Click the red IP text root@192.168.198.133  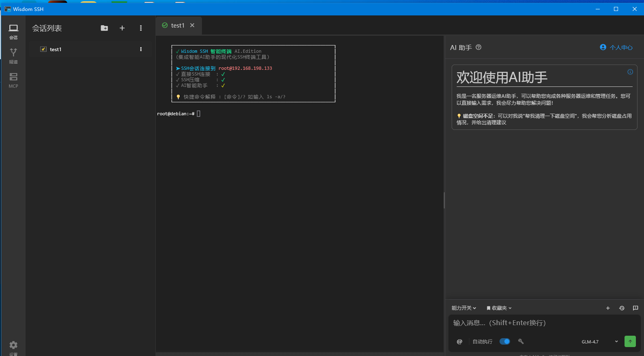click(245, 68)
